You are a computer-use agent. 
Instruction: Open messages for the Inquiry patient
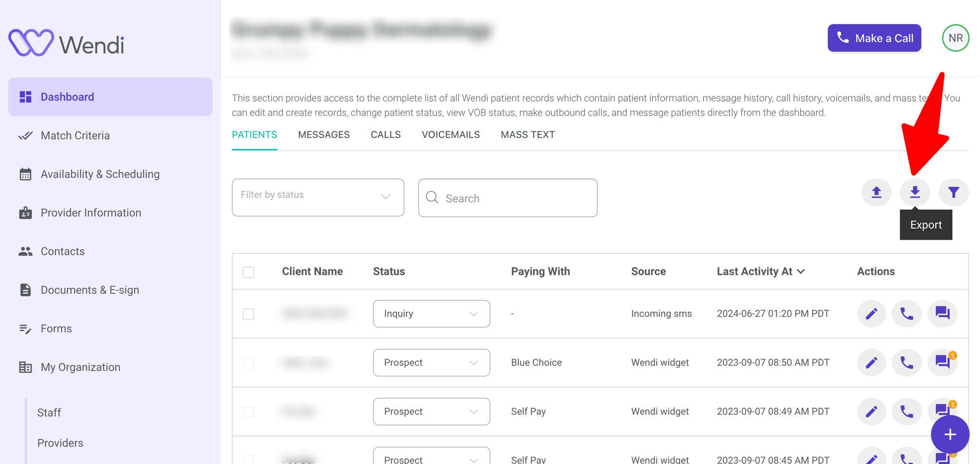tap(942, 314)
